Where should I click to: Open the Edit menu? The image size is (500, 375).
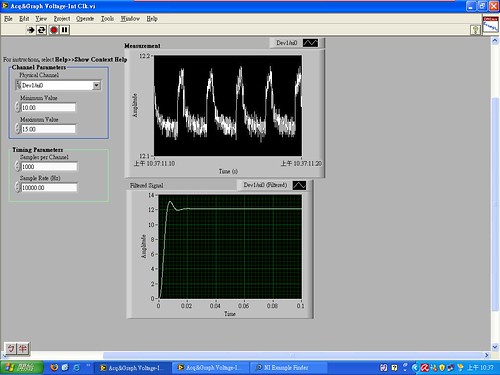point(24,19)
